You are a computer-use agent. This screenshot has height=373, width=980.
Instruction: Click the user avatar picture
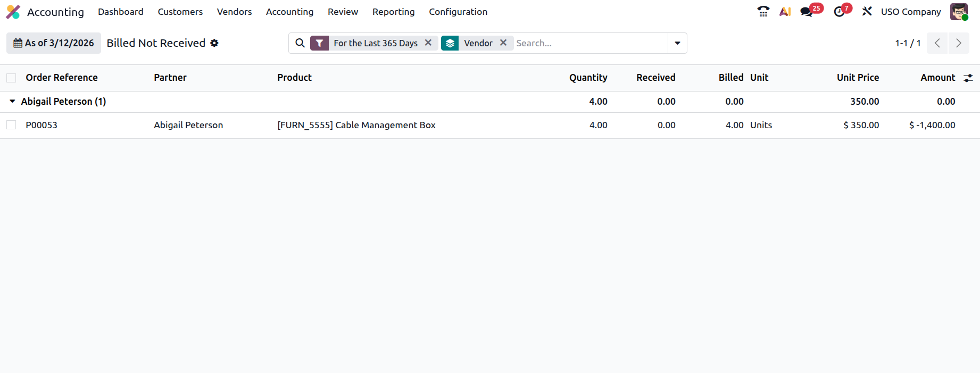point(959,12)
